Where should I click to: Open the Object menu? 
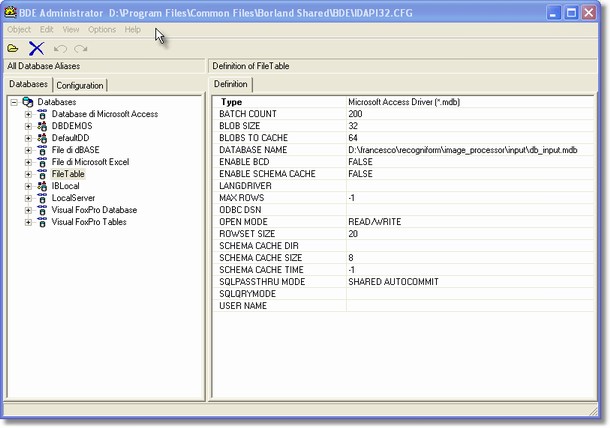click(19, 30)
